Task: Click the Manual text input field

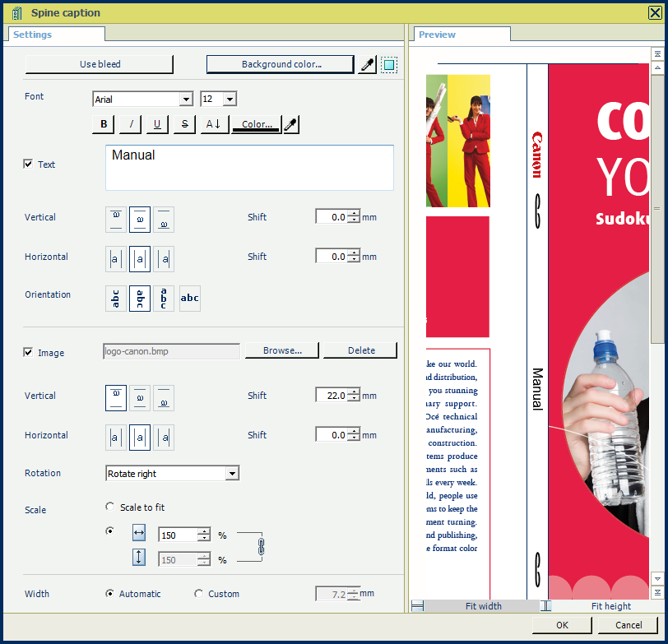Action: [x=249, y=168]
